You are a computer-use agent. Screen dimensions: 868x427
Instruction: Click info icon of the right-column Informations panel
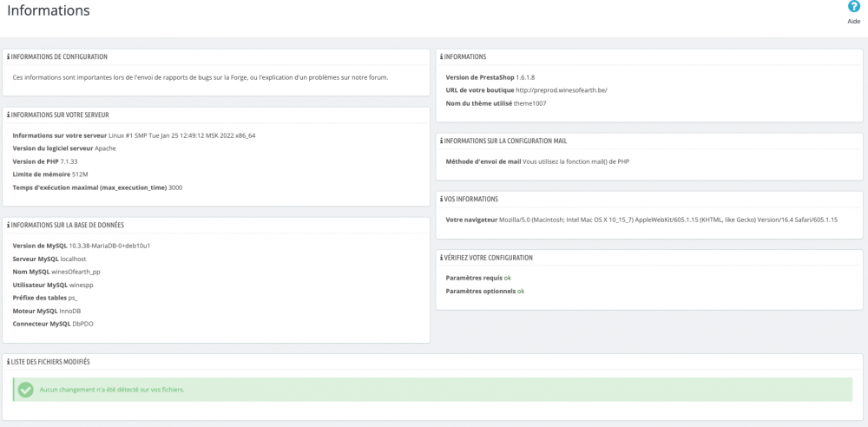tap(442, 57)
